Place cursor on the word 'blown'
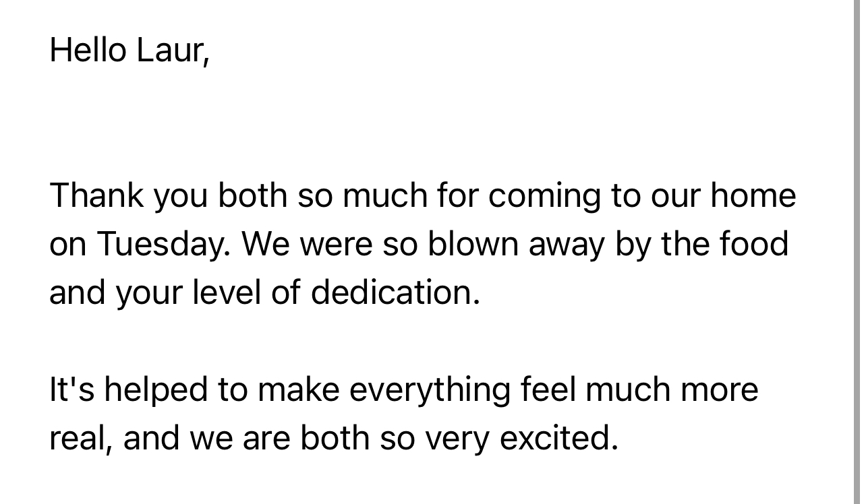 473,244
